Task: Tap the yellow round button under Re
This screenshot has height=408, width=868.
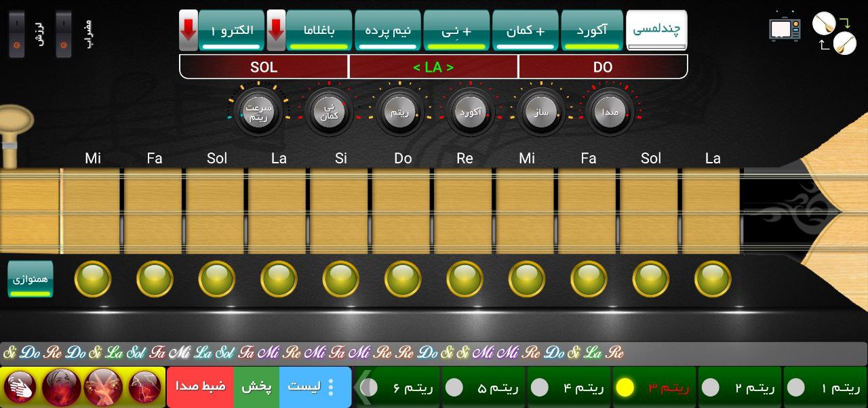Action: tap(465, 279)
